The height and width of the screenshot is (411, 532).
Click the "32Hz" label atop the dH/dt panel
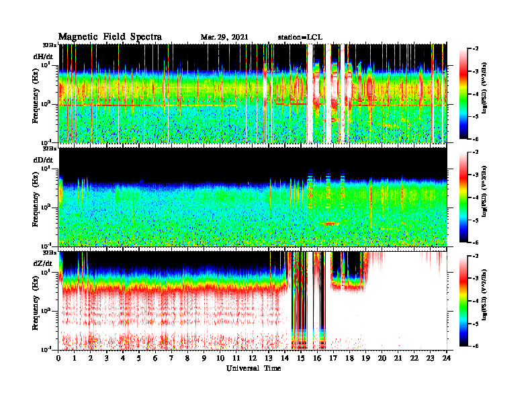(x=49, y=44)
